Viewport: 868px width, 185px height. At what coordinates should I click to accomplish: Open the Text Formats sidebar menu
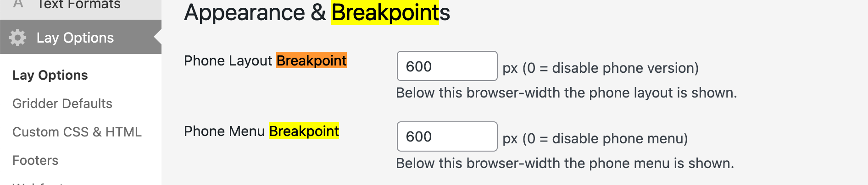coord(78,5)
